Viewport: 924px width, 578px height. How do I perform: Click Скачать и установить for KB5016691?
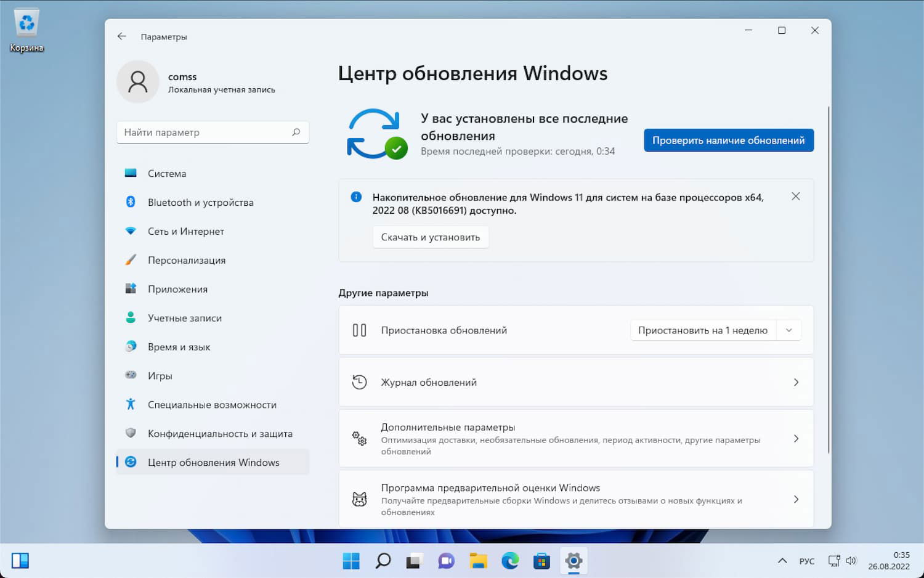tap(430, 237)
